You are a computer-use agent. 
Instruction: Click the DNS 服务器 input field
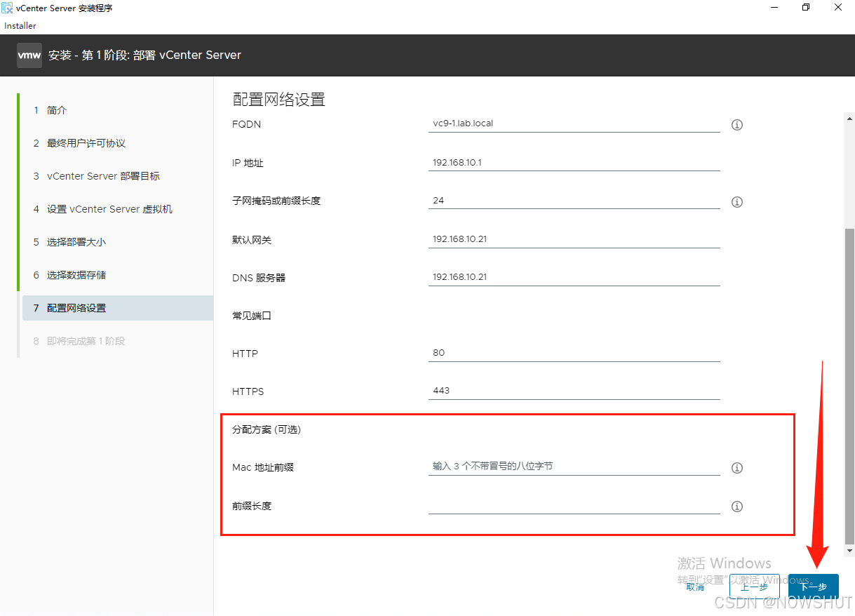click(x=574, y=277)
